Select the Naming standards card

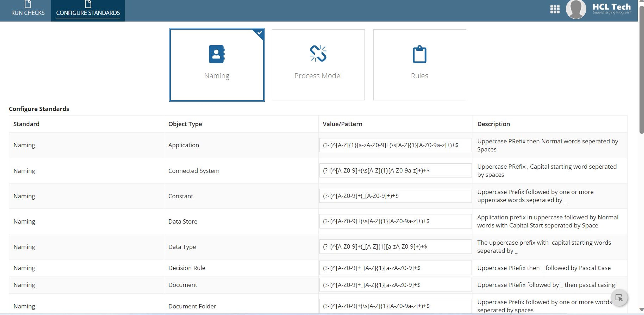(217, 65)
